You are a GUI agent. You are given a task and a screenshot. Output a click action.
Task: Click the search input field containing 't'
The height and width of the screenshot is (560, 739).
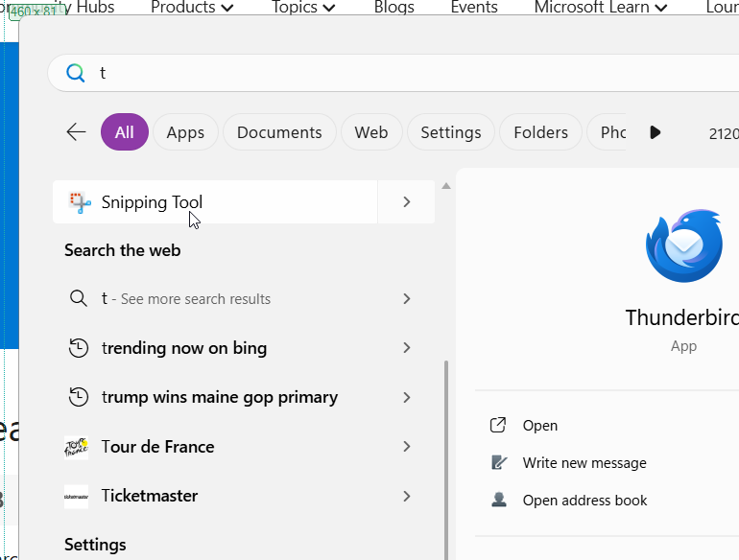tap(393, 73)
